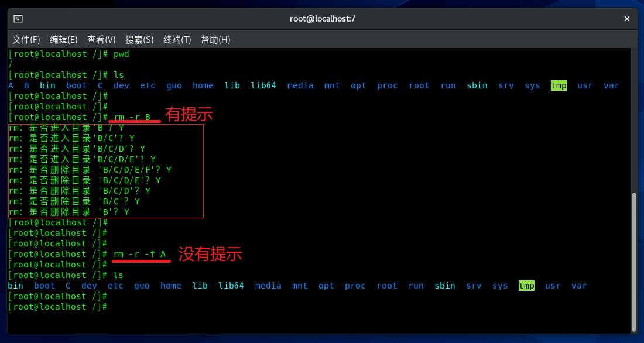The width and height of the screenshot is (644, 343).
Task: Open the 终端(T) menu
Action: pos(177,40)
